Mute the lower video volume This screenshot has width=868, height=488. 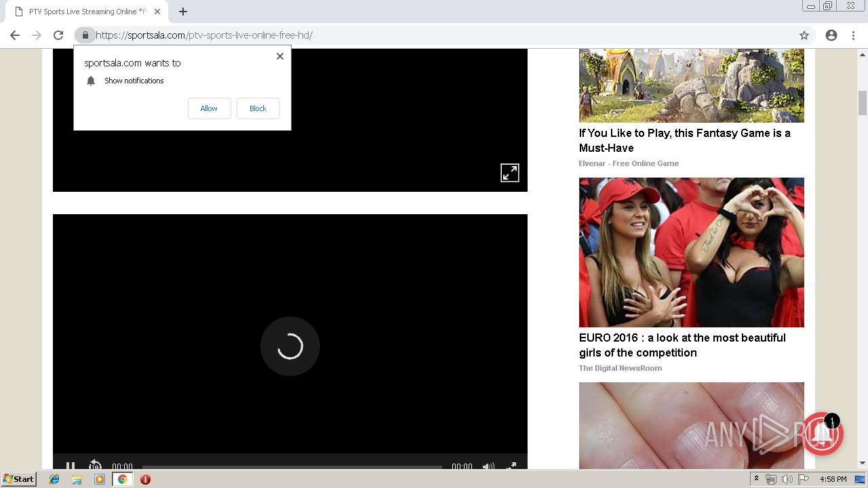tap(488, 466)
